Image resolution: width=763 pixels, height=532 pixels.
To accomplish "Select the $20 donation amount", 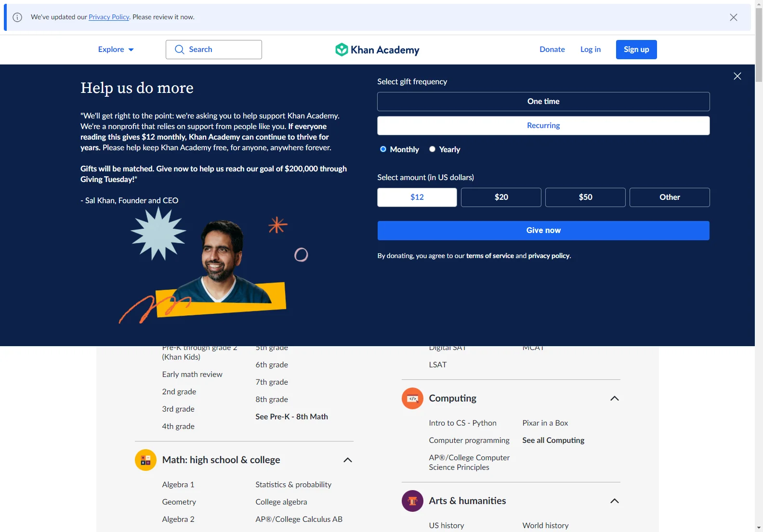I will pos(501,197).
